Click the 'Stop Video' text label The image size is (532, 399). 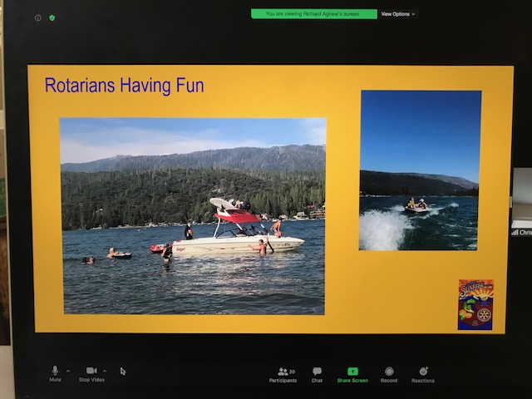[x=91, y=381]
